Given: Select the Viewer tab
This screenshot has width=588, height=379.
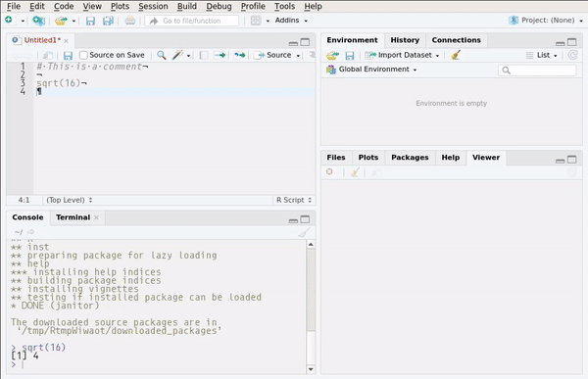Looking at the screenshot, I should pos(486,158).
